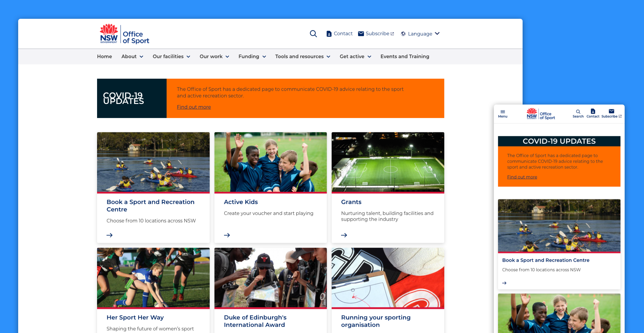
Task: Click the external link icon beside desktop Subscribe
Action: point(392,34)
